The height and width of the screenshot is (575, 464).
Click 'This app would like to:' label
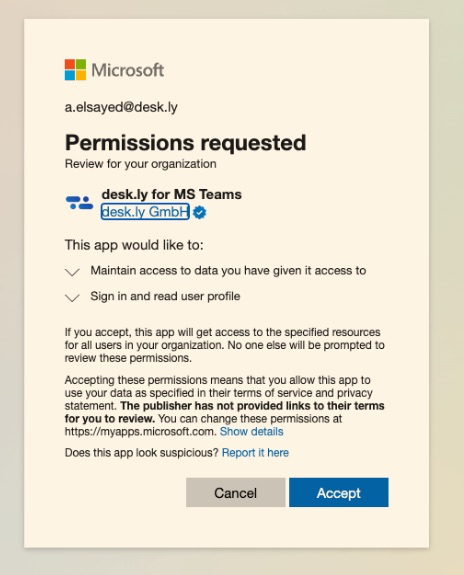[x=134, y=245]
